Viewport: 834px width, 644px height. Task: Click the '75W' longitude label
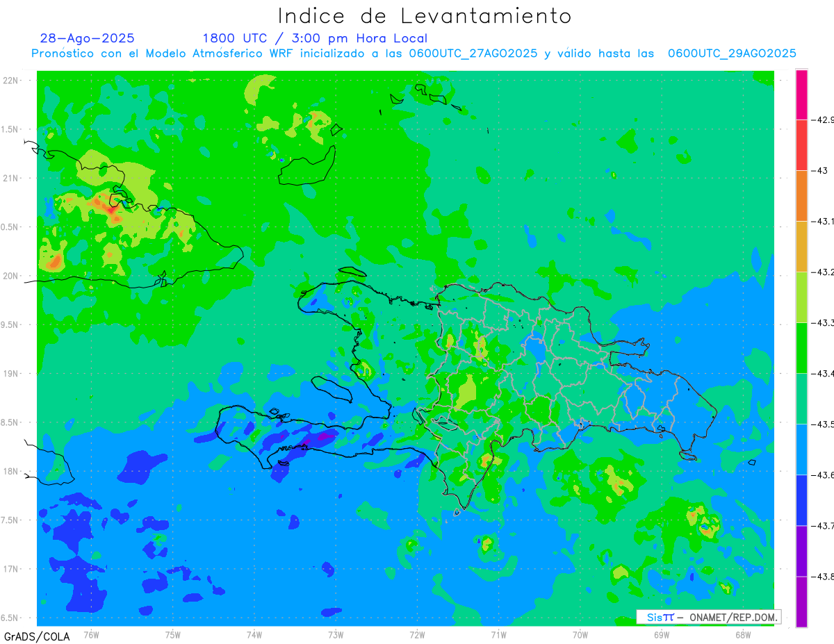tap(173, 634)
